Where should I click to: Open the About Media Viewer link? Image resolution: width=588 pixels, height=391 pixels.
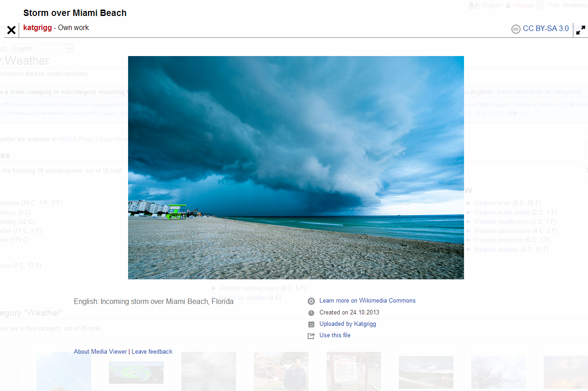click(x=100, y=352)
